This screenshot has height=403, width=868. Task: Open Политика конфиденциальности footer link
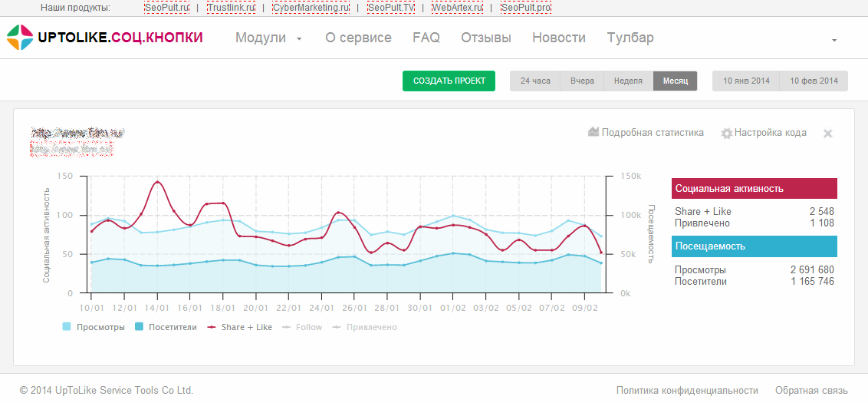coord(687,390)
